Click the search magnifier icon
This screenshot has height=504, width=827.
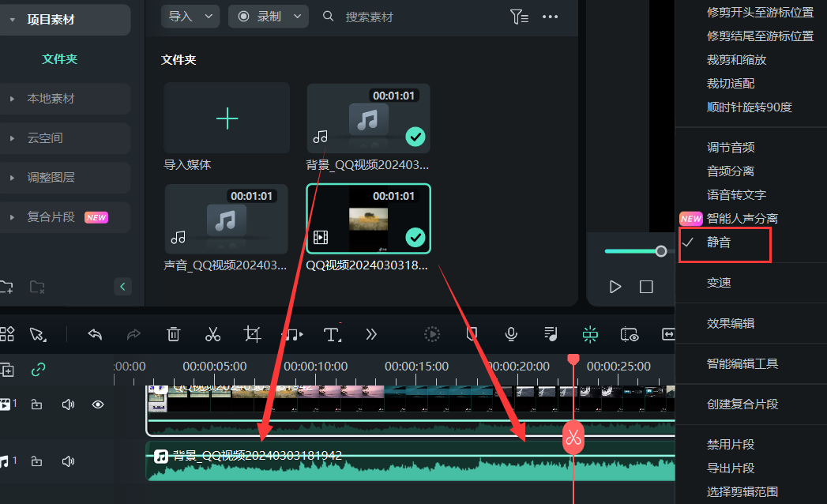point(328,17)
